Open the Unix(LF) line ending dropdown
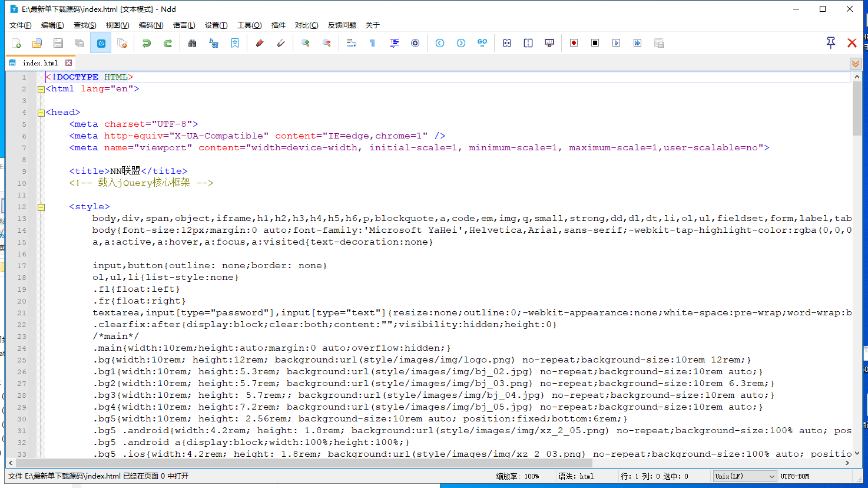 coord(744,476)
